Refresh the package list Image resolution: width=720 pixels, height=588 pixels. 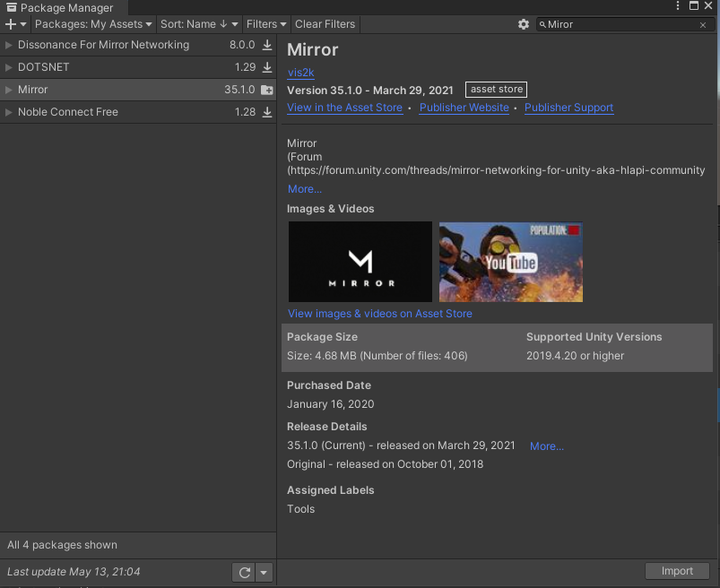tap(243, 572)
